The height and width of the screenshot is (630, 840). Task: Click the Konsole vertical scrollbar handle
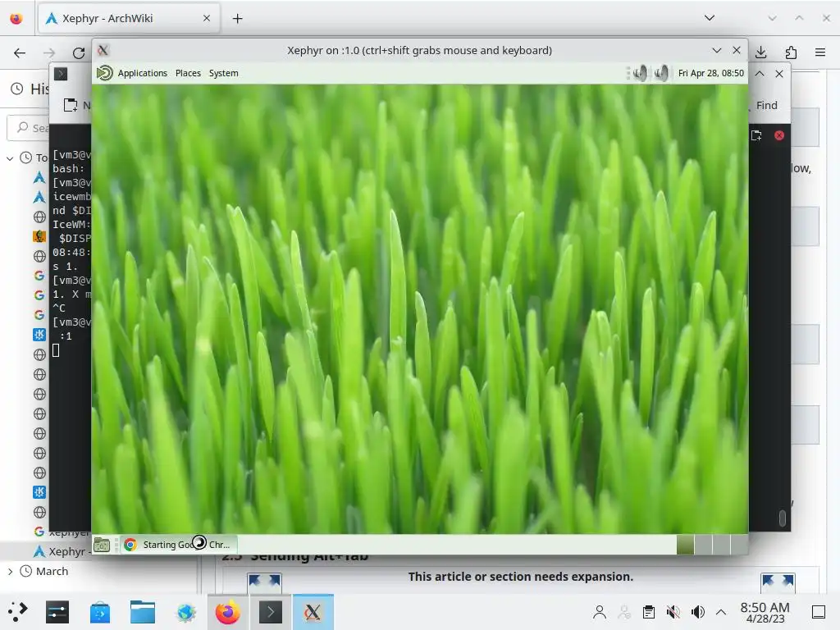pos(782,518)
